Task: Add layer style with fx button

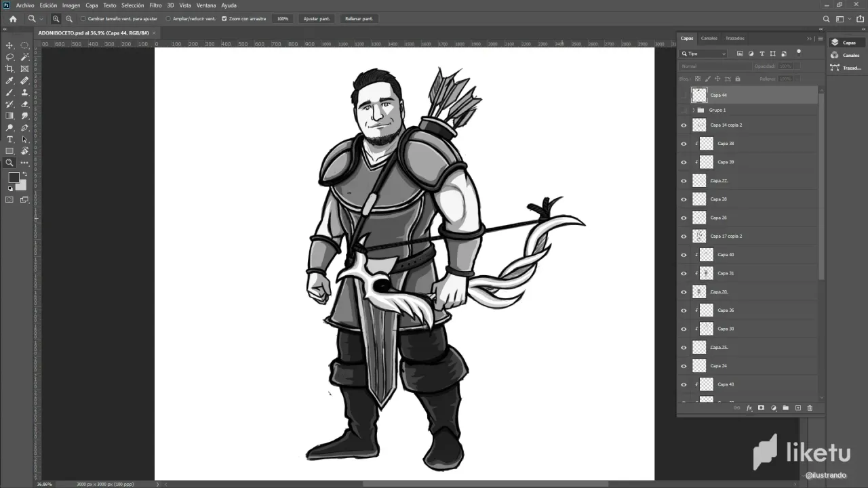Action: pyautogui.click(x=749, y=408)
